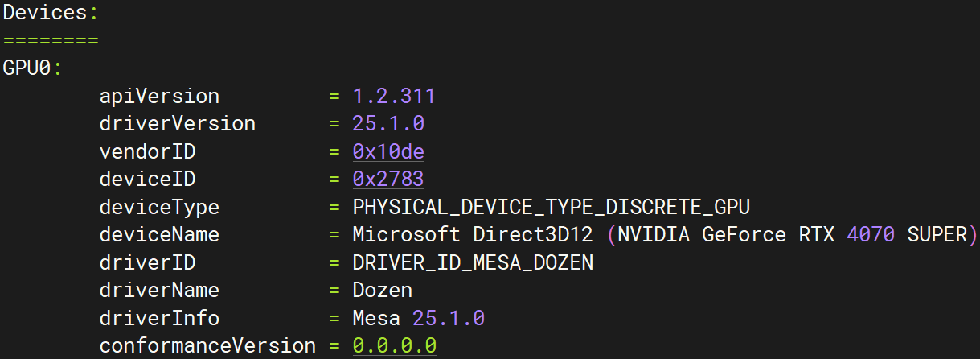Select the driverInfo value Mesa 25.1.0
Screen dimensions: 980x359
coord(418,318)
